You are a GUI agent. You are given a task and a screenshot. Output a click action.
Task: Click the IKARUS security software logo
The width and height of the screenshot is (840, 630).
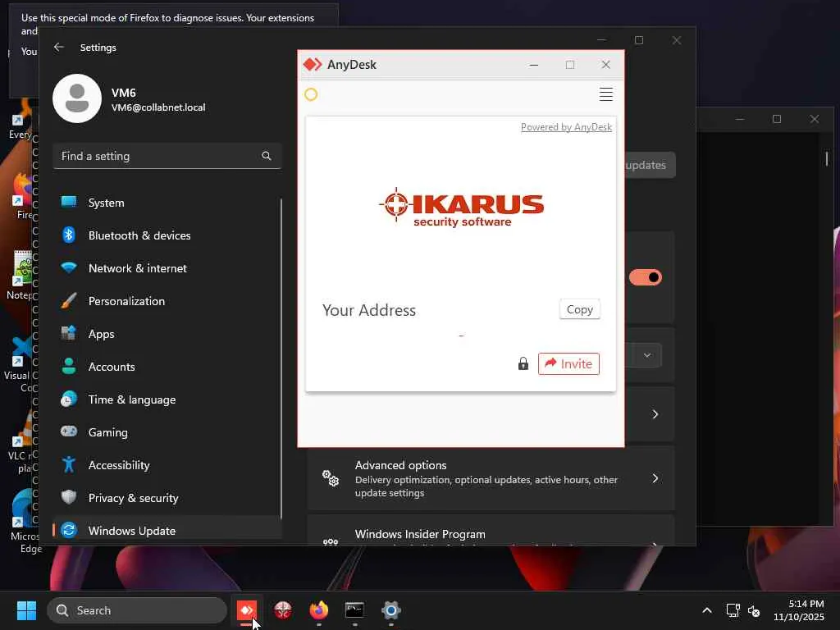click(461, 208)
